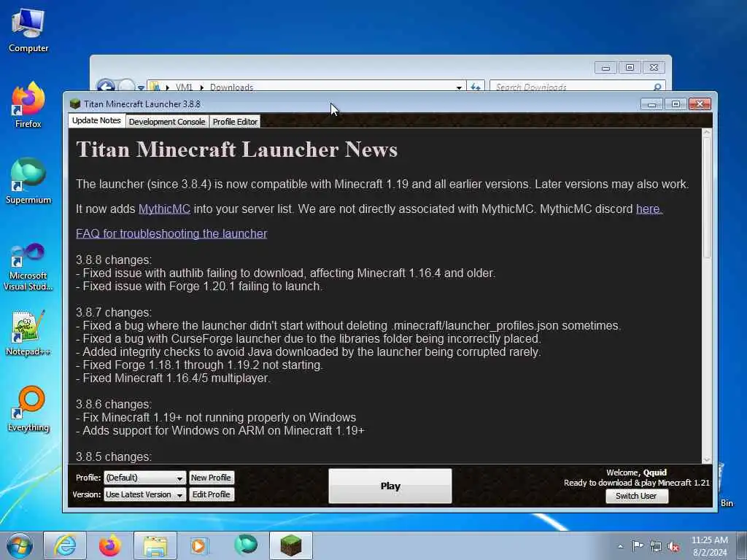Open FAQ for troubleshooting the launcher link
The height and width of the screenshot is (560, 747).
click(x=171, y=234)
